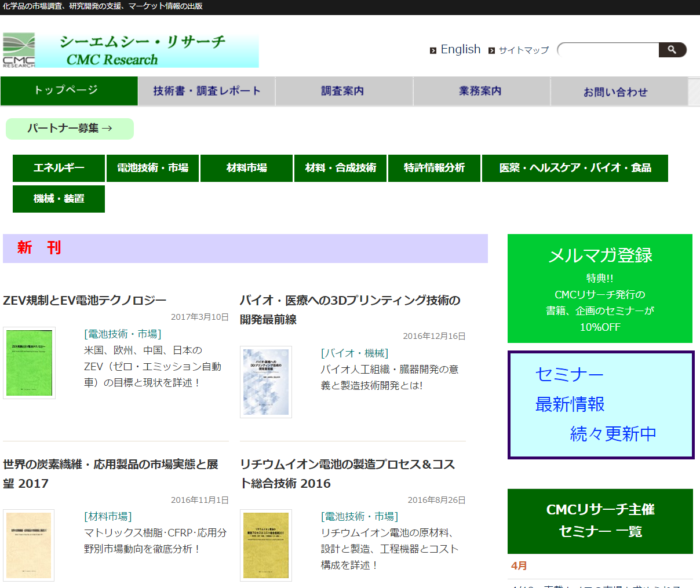Select the トップページ navigation tab
700x588 pixels.
point(69,91)
